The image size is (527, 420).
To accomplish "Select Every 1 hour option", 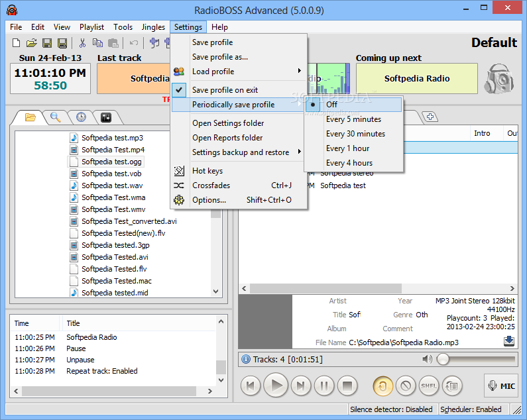I will click(x=353, y=148).
